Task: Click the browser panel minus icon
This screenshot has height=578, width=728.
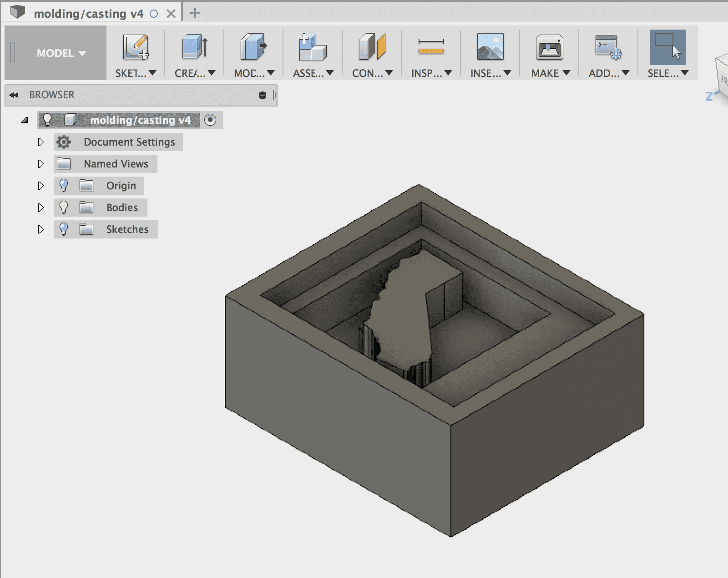Action: (263, 95)
